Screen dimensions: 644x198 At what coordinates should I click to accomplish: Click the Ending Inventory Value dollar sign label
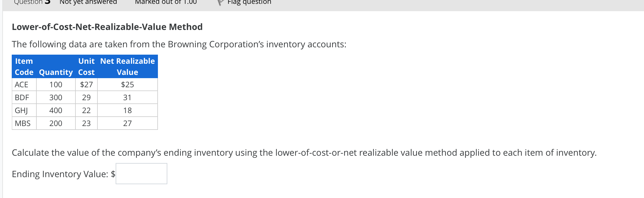click(113, 174)
